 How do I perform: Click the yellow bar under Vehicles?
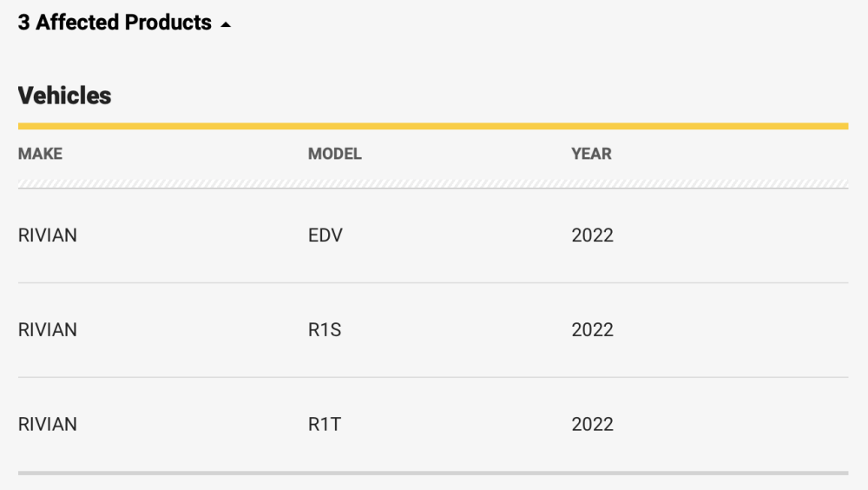(x=433, y=126)
